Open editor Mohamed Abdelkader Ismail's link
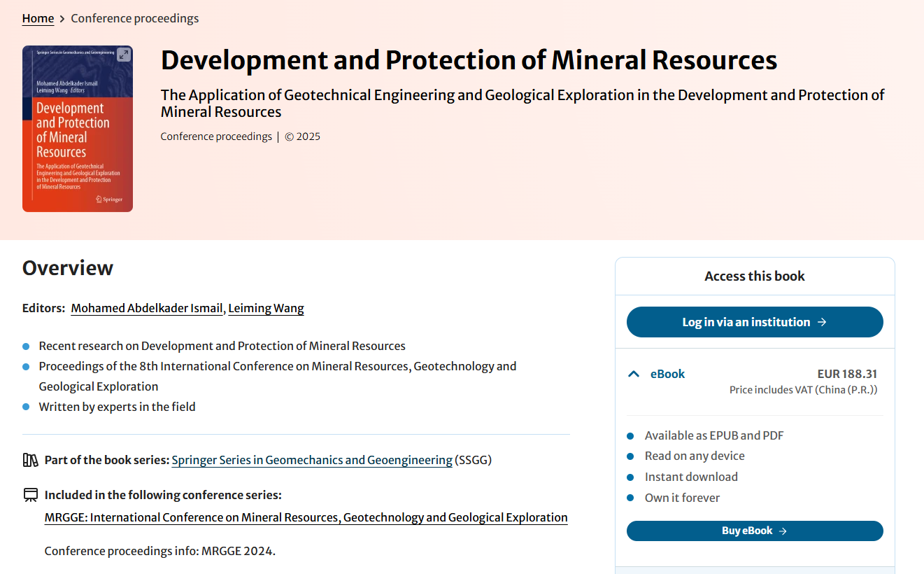The width and height of the screenshot is (924, 574). [x=147, y=308]
